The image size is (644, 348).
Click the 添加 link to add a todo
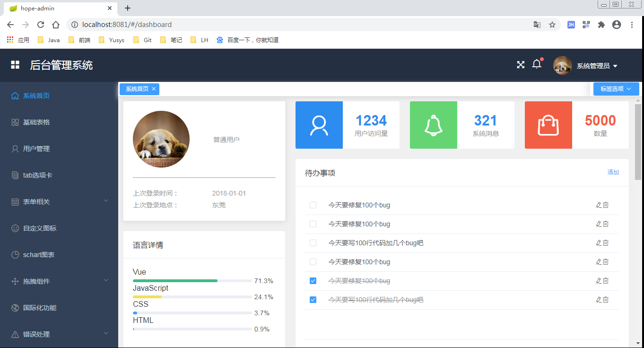coord(613,172)
